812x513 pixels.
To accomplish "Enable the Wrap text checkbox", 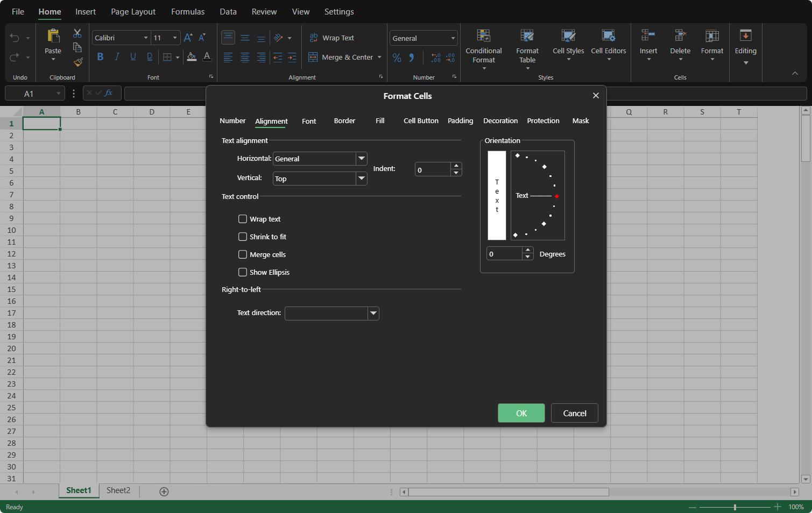I will (243, 219).
